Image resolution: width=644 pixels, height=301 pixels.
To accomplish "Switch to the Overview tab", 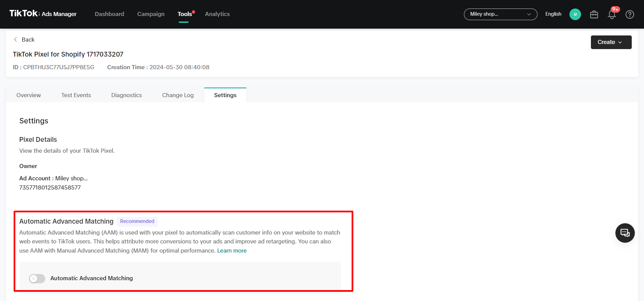I will (x=29, y=95).
